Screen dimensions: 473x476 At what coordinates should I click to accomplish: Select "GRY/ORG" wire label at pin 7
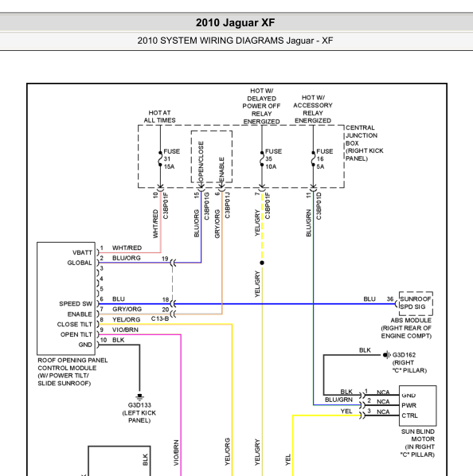[x=127, y=309]
